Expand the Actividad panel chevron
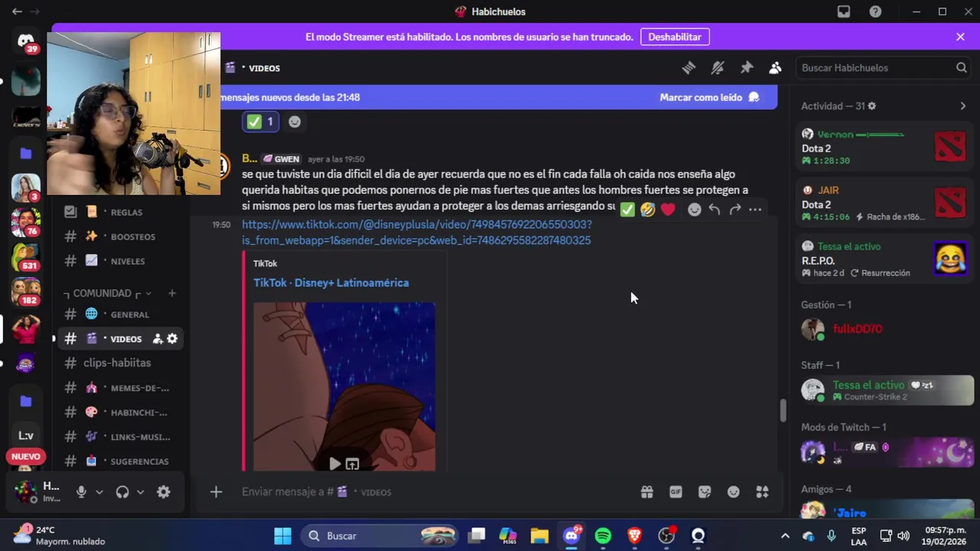Image resolution: width=980 pixels, height=551 pixels. tap(963, 106)
